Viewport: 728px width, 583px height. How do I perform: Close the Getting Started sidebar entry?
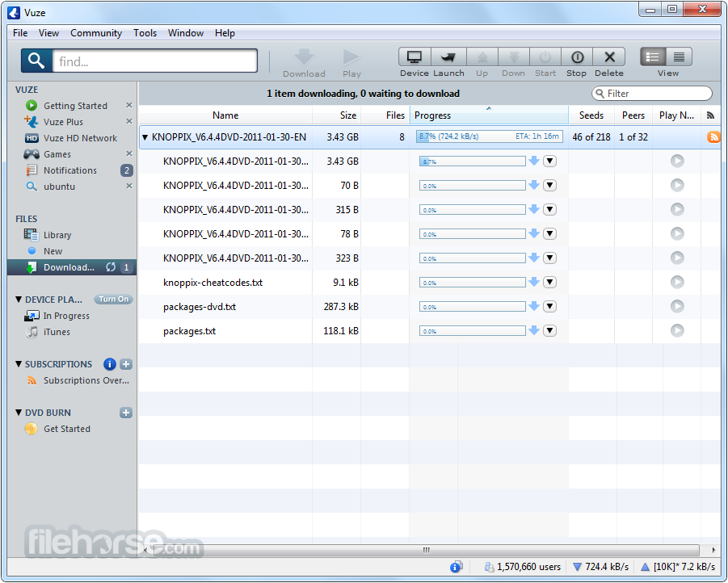pyautogui.click(x=128, y=106)
